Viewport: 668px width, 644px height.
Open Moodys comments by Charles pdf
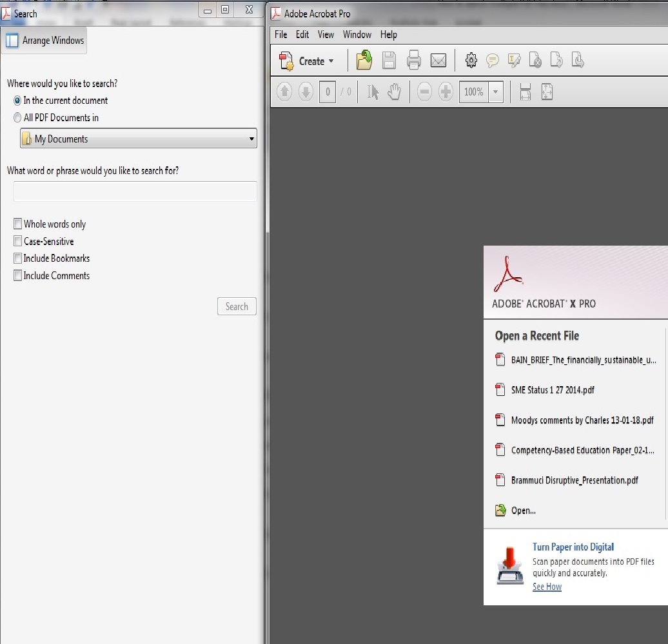coord(582,420)
